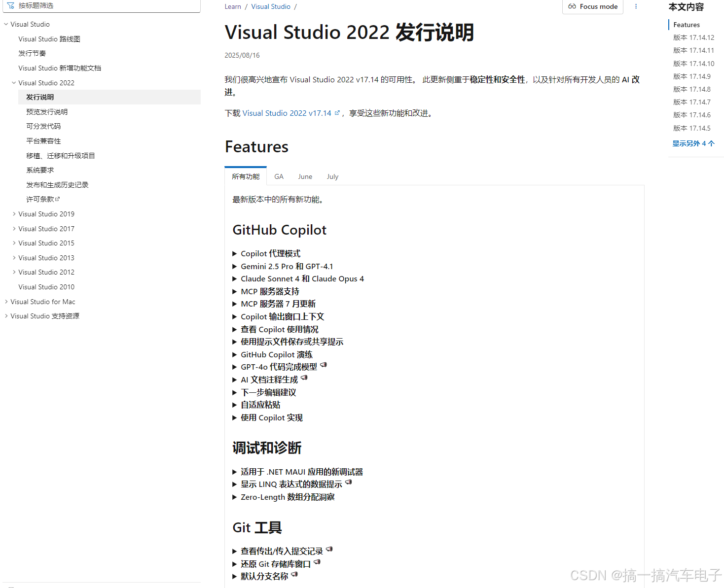Expand the 下一步编辑建议 section
Viewport: 724px width, 588px height.
[264, 392]
